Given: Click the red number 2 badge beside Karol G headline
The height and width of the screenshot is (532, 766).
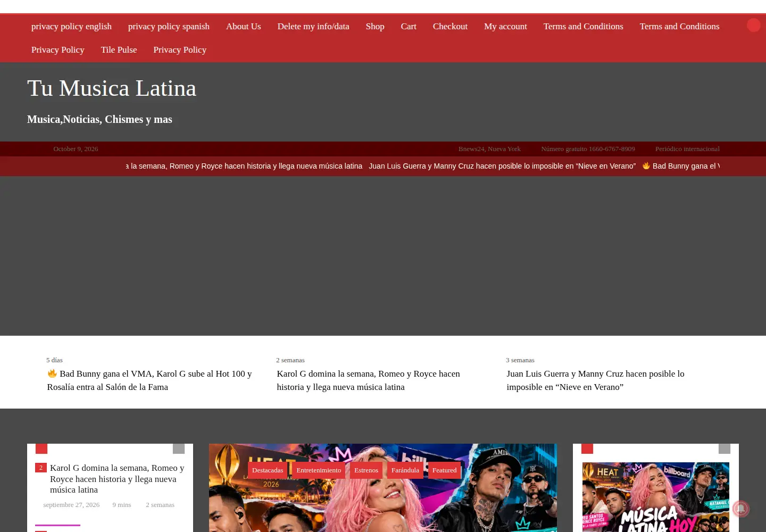Looking at the screenshot, I should [x=41, y=468].
